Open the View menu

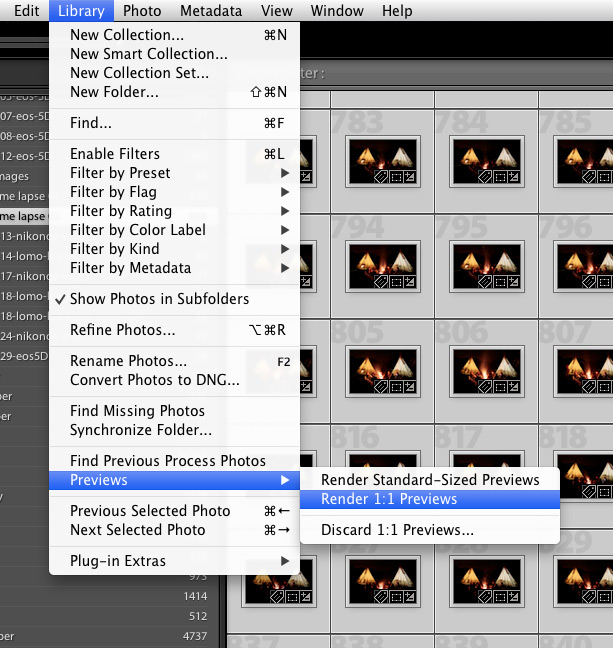click(x=277, y=11)
